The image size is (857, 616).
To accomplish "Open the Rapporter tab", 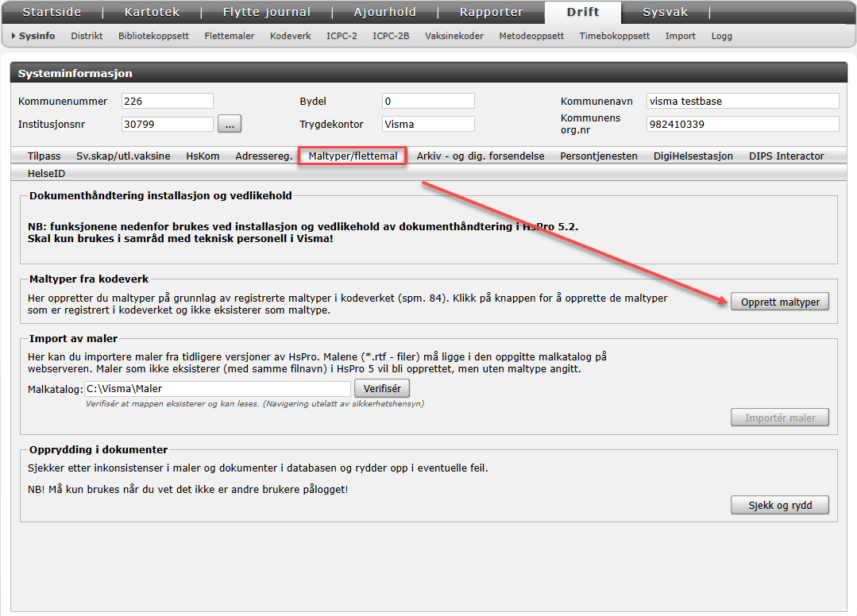I will click(491, 12).
